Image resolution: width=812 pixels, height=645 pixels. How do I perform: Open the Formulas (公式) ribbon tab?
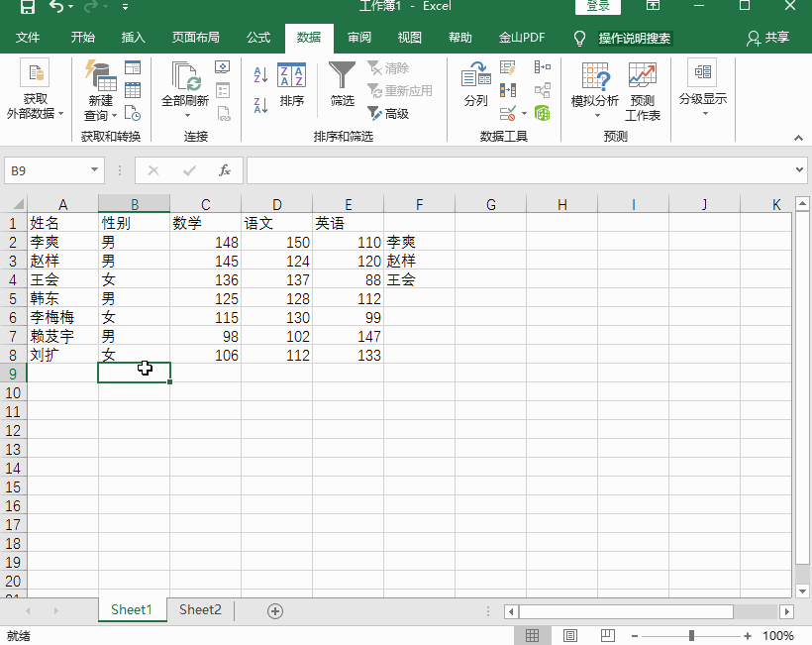point(258,38)
